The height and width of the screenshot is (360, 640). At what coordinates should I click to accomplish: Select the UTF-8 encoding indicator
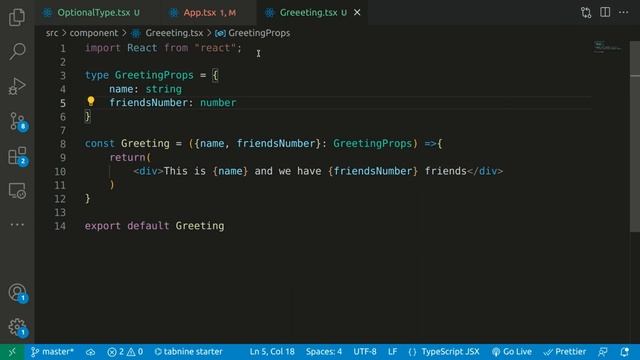click(x=365, y=351)
